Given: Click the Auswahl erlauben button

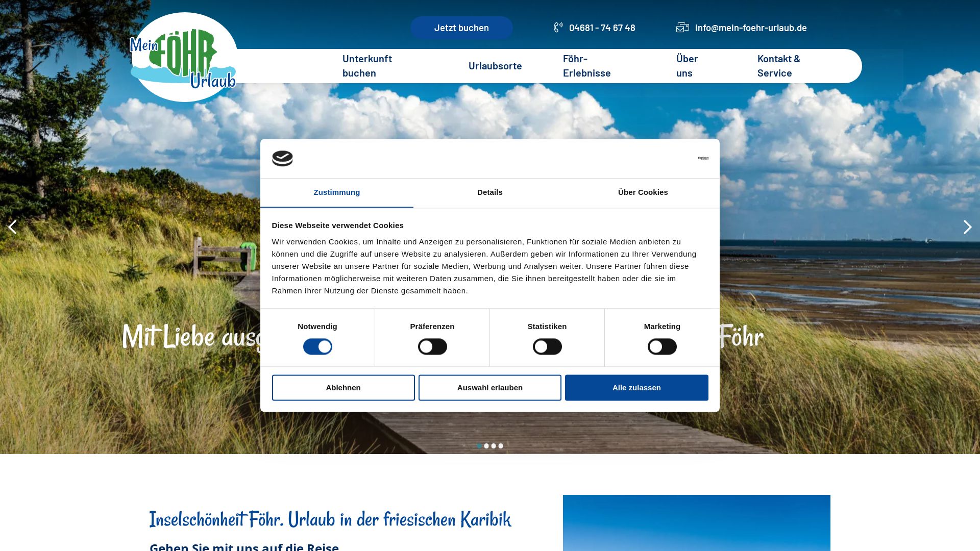Looking at the screenshot, I should coord(490,388).
